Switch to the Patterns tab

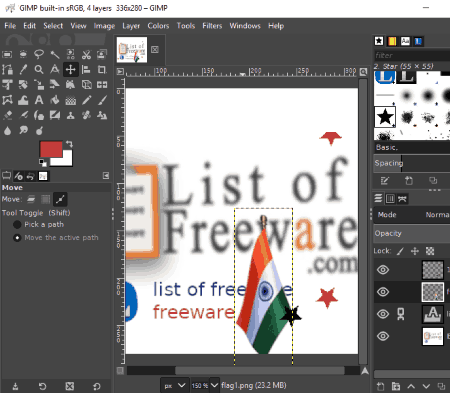click(x=392, y=41)
